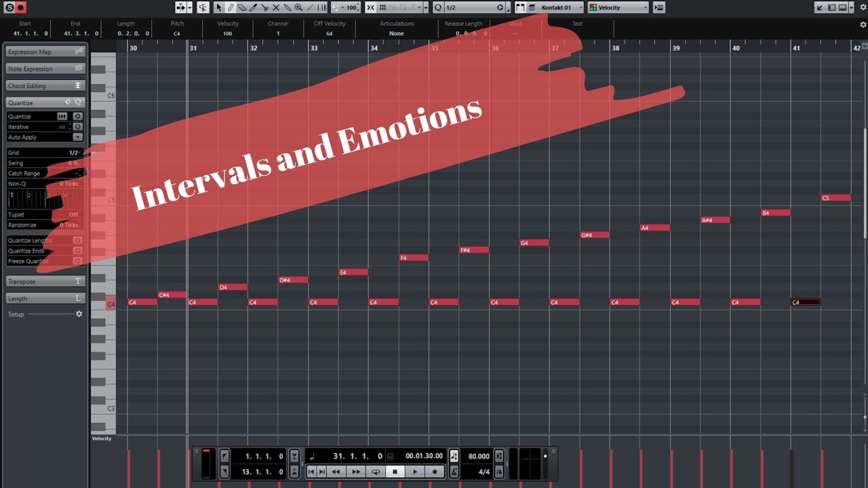
Task: Select the B4 note event
Action: [x=776, y=213]
